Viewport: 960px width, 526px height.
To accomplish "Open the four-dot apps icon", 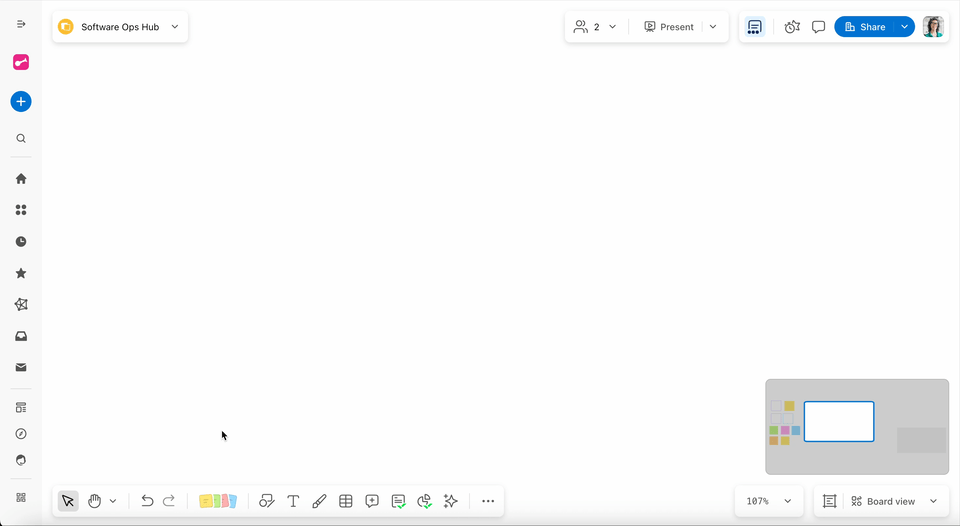I will pos(21,210).
